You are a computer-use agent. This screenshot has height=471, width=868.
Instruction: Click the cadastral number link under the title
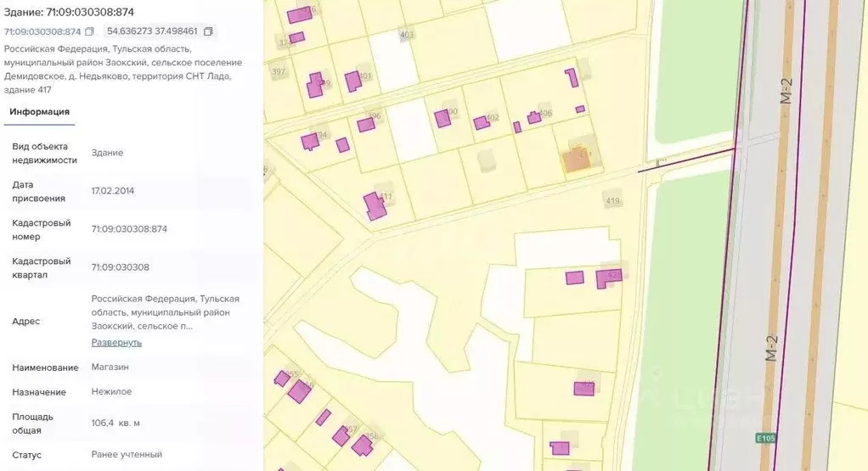point(42,32)
